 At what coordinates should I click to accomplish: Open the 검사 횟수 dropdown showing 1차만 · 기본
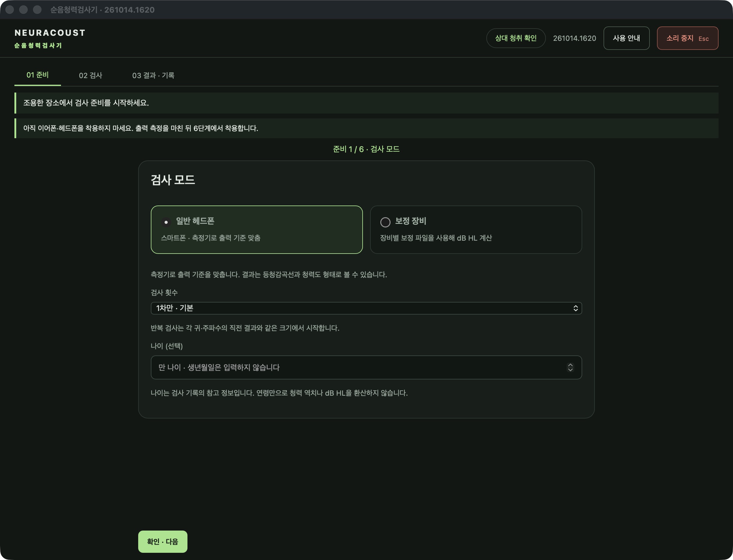366,308
